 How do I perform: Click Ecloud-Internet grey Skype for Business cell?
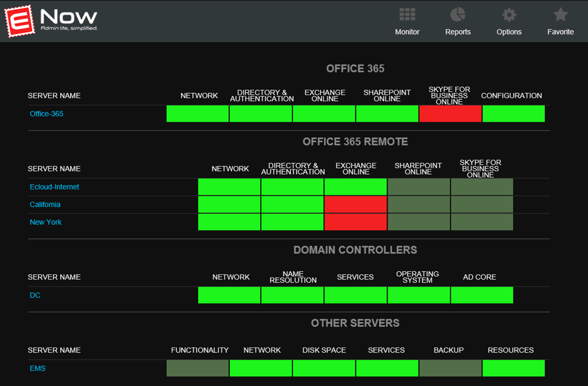point(482,187)
